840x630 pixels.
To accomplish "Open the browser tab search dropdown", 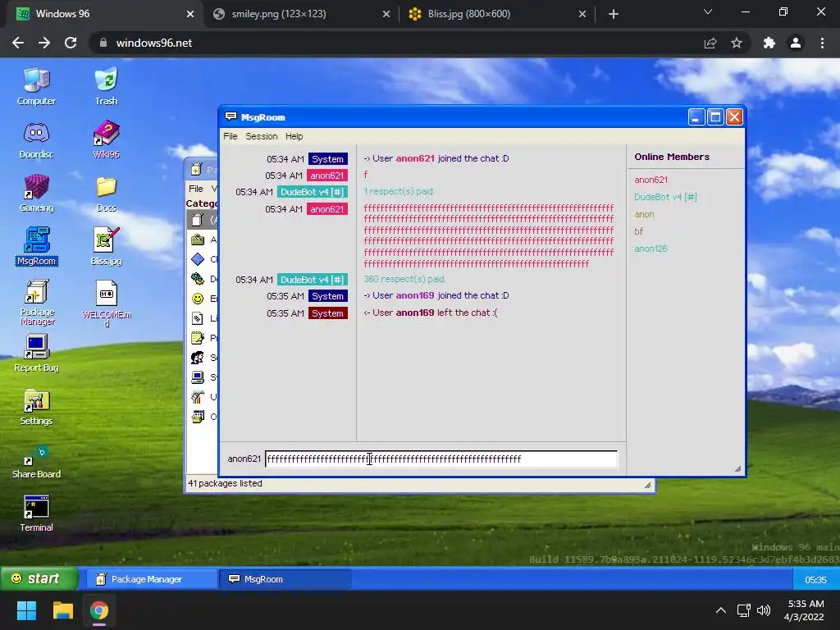I will 708,11.
